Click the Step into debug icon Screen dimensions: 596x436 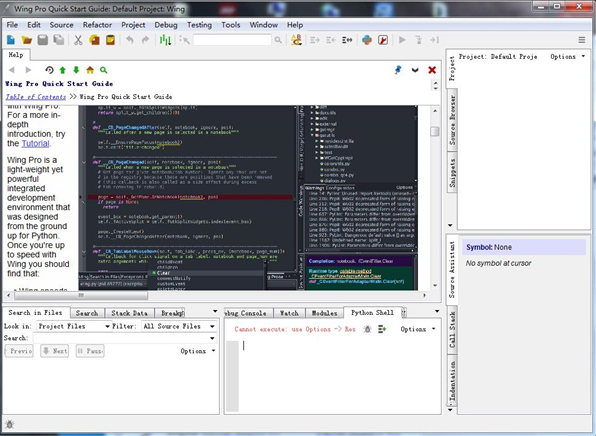tap(418, 40)
